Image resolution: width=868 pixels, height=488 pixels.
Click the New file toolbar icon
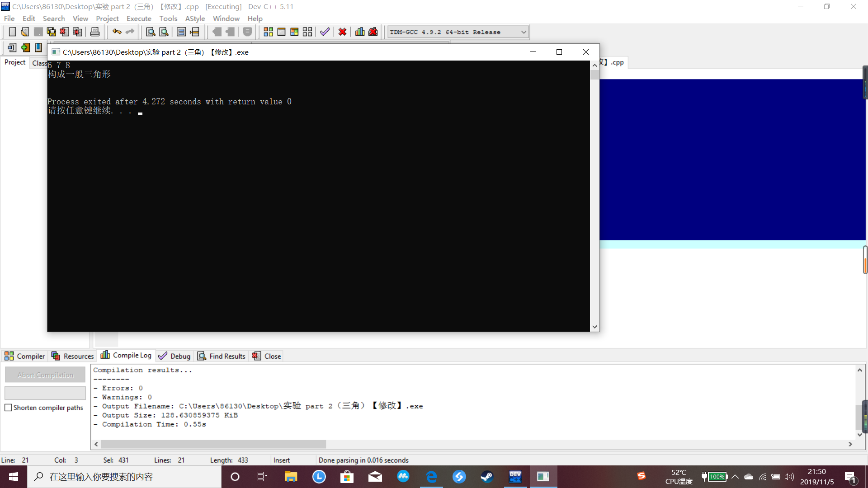(12, 32)
